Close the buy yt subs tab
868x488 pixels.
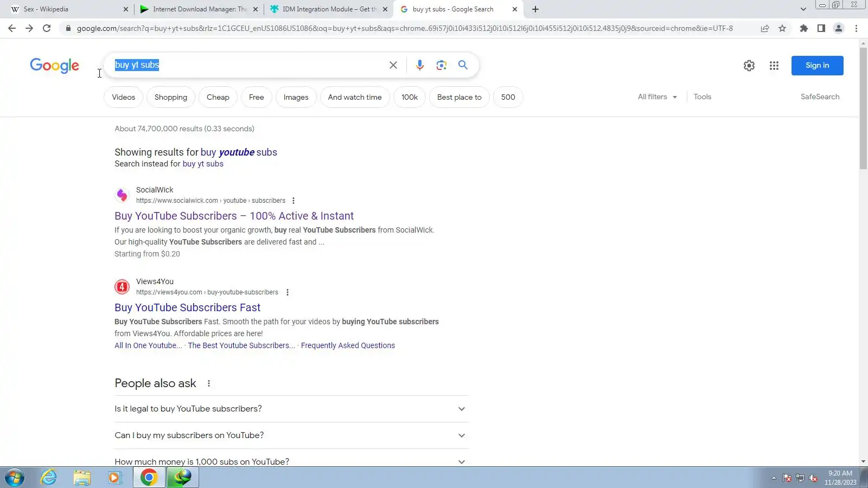pyautogui.click(x=515, y=9)
